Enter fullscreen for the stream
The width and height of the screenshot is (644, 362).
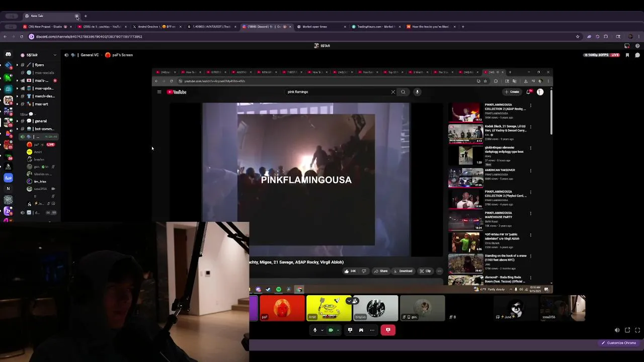click(x=637, y=330)
